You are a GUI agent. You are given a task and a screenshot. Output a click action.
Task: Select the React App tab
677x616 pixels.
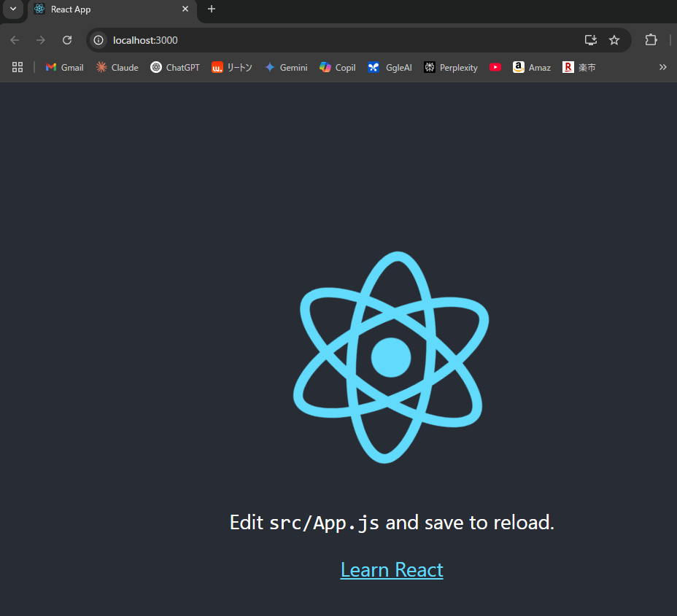(112, 9)
